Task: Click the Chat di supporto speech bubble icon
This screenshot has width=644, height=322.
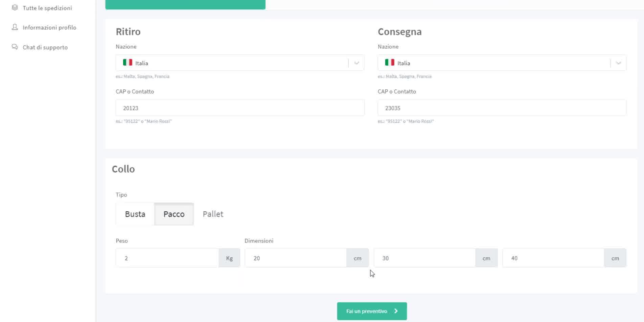Action: [15, 47]
